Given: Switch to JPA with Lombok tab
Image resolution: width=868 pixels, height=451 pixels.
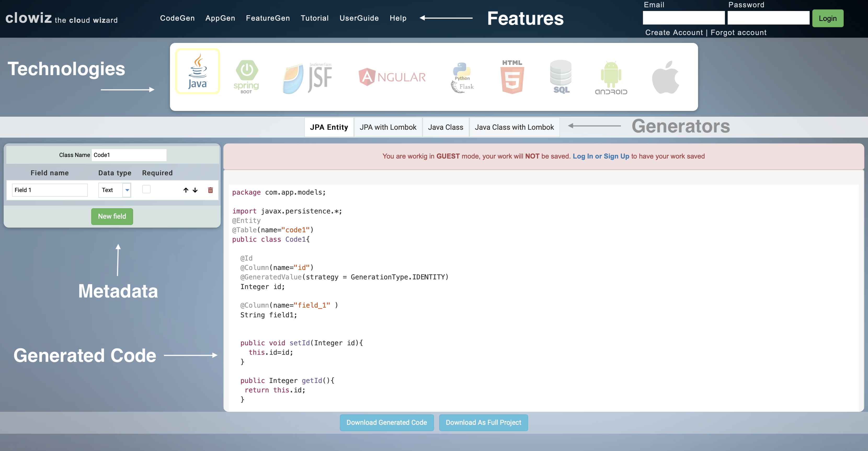Looking at the screenshot, I should click(x=388, y=127).
